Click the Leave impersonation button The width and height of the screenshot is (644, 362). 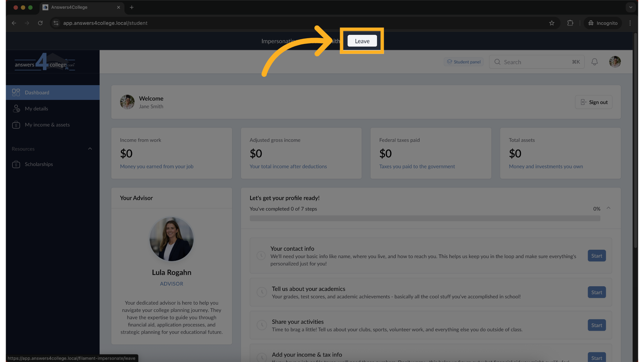point(362,41)
